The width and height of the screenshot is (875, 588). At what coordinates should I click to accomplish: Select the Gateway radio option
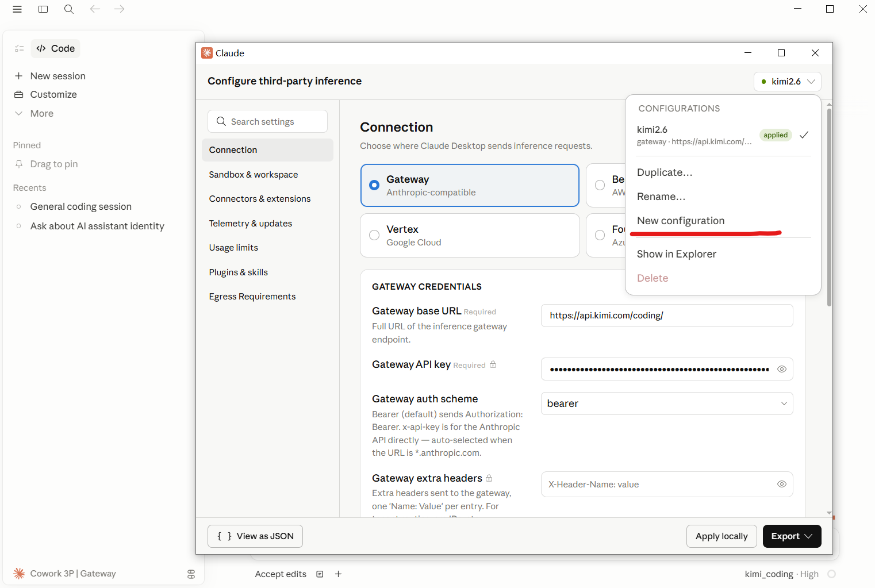(x=470, y=185)
